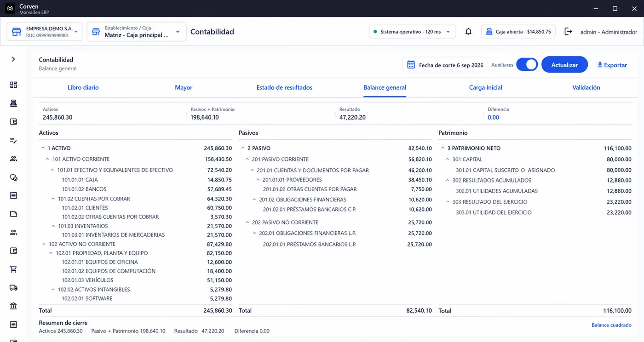Click the logout arrow icon beside admin
The width and height of the screenshot is (644, 342).
point(569,32)
